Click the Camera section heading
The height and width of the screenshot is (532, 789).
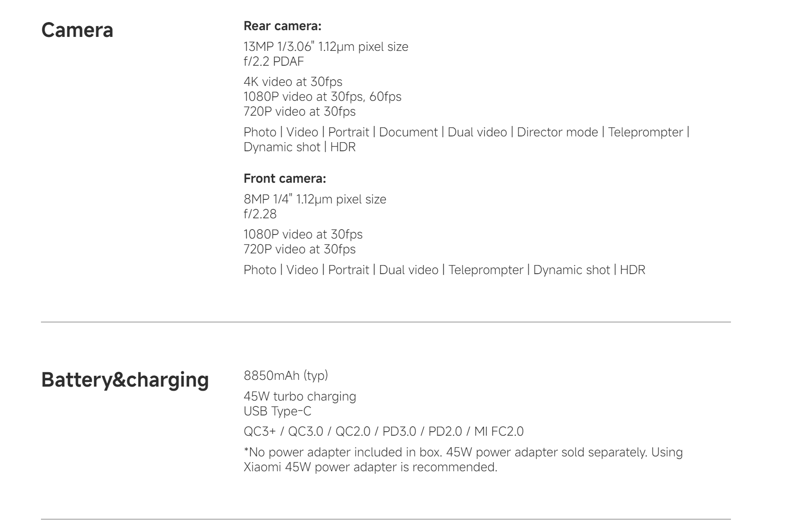pyautogui.click(x=77, y=30)
